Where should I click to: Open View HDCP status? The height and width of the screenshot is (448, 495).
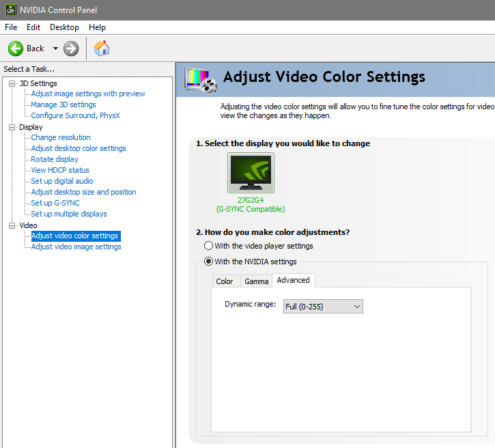tap(60, 170)
